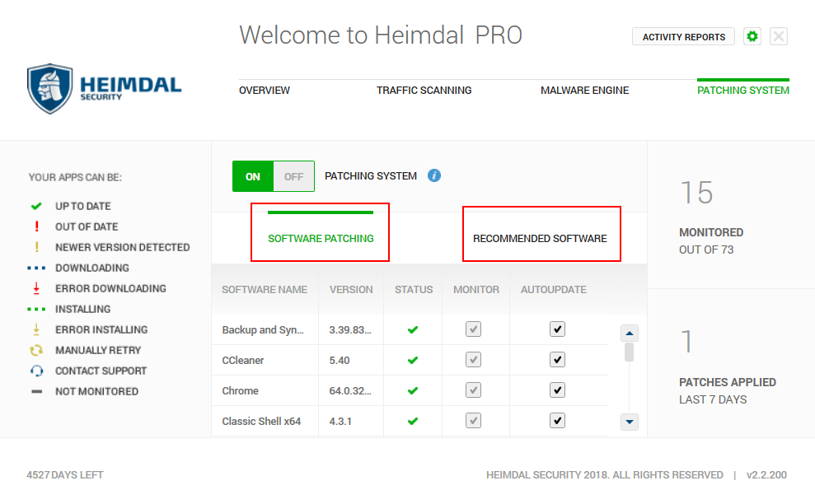The image size is (815, 504).
Task: Click the scroll up arrow in software list
Action: click(630, 333)
